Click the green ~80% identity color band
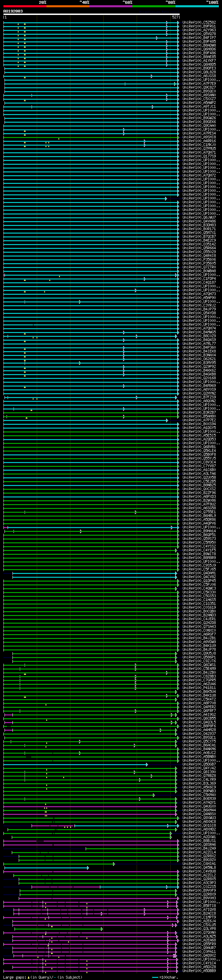222x980 pixels. (154, 6)
